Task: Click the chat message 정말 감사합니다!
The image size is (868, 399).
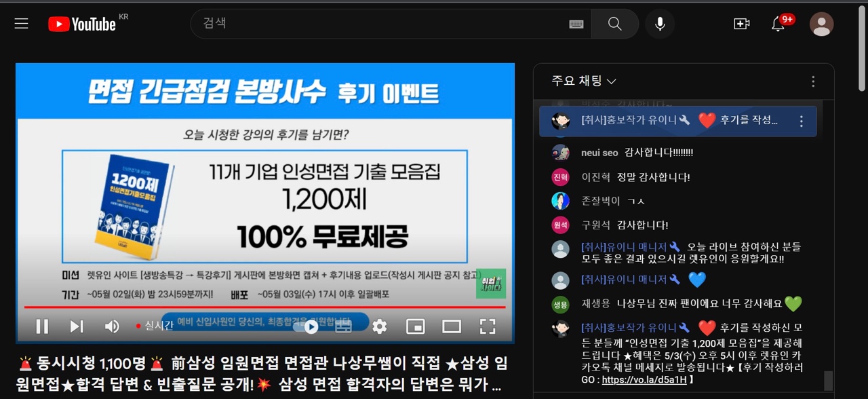Action: (x=653, y=177)
